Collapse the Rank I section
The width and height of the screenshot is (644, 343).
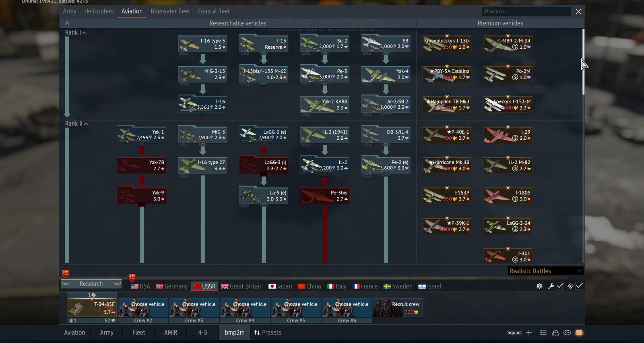click(x=76, y=33)
